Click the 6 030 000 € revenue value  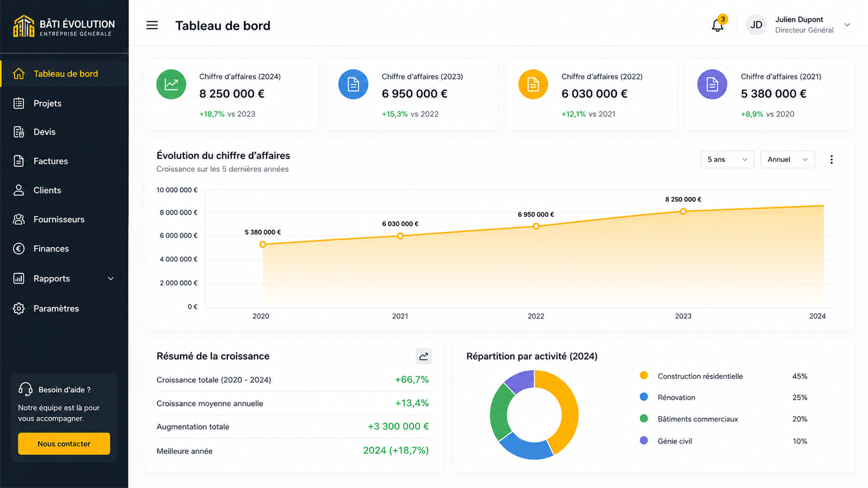pos(594,94)
